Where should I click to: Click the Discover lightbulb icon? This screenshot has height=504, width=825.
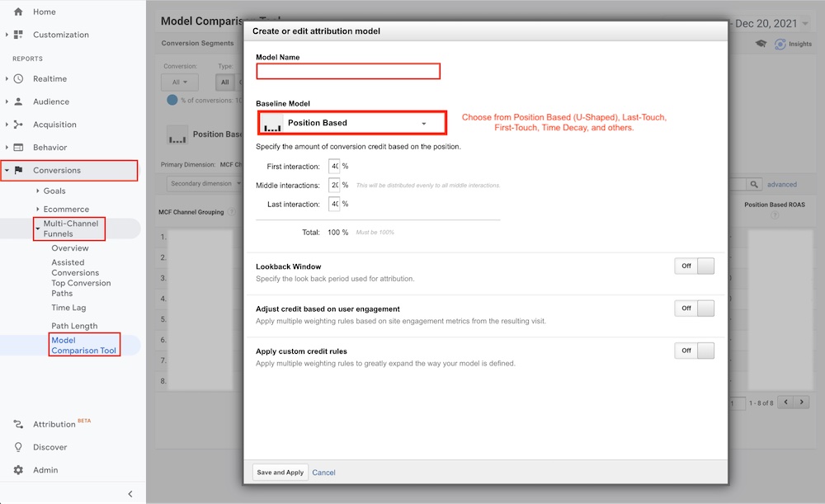click(x=18, y=447)
